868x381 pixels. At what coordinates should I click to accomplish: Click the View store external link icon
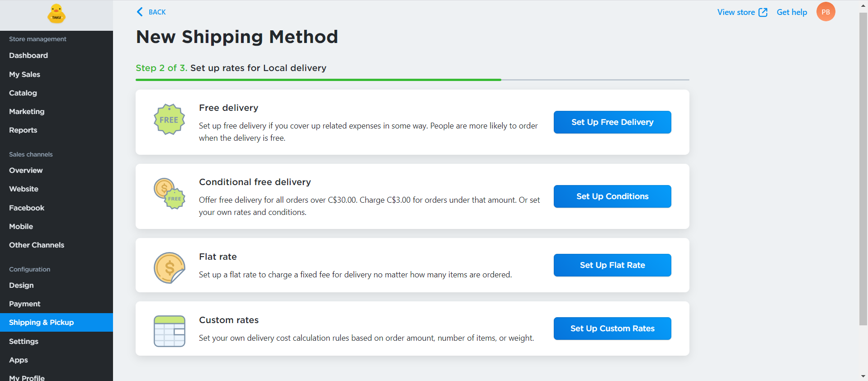pyautogui.click(x=763, y=12)
